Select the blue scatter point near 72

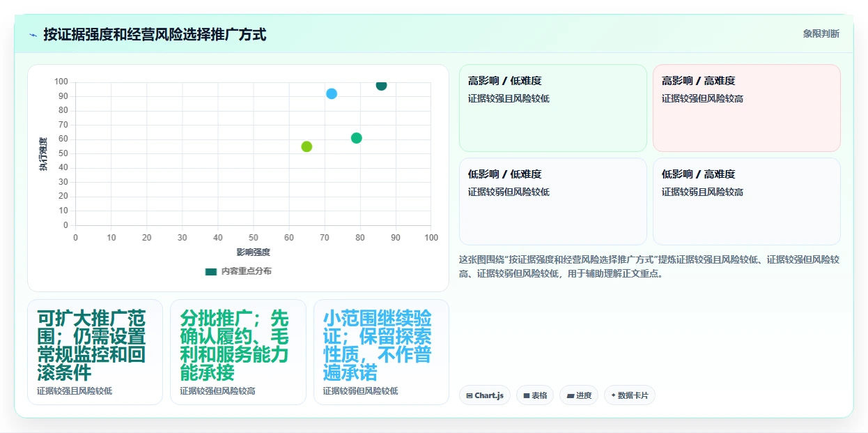(332, 93)
